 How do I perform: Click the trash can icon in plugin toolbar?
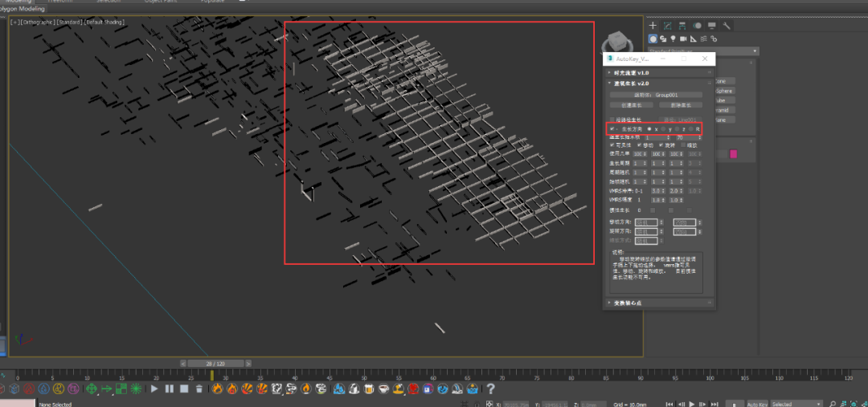click(x=199, y=389)
